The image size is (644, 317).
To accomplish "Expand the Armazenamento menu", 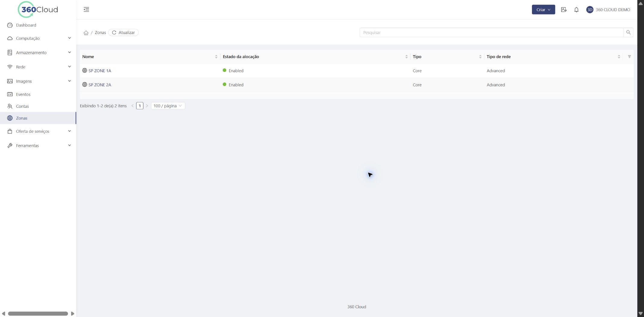I will [38, 52].
